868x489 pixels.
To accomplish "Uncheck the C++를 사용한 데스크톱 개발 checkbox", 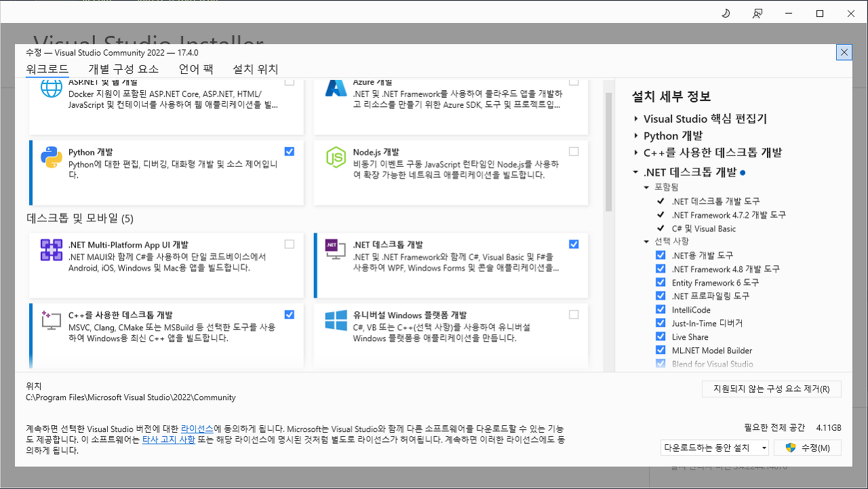I will click(290, 314).
